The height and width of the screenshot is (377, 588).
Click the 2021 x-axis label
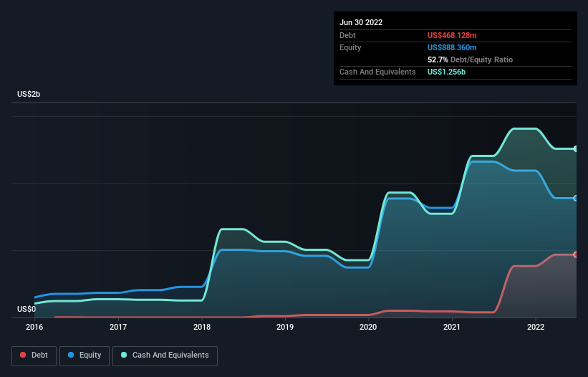click(452, 327)
